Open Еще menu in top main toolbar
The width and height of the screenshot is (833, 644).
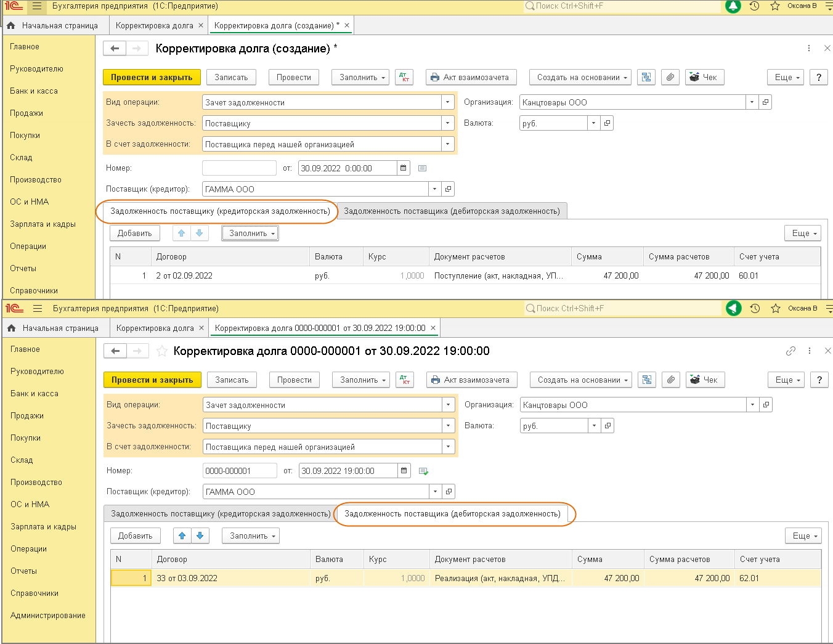tap(786, 78)
